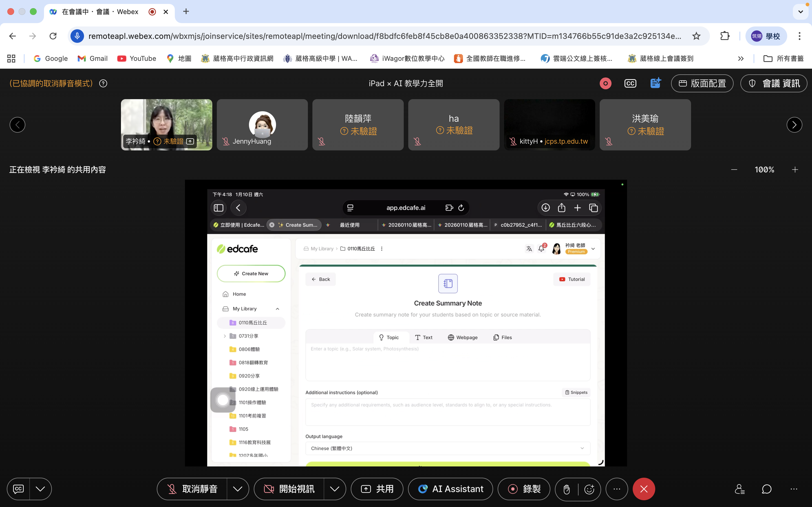Toggle closed captions button at bottom left
The width and height of the screenshot is (812, 507).
click(x=18, y=489)
